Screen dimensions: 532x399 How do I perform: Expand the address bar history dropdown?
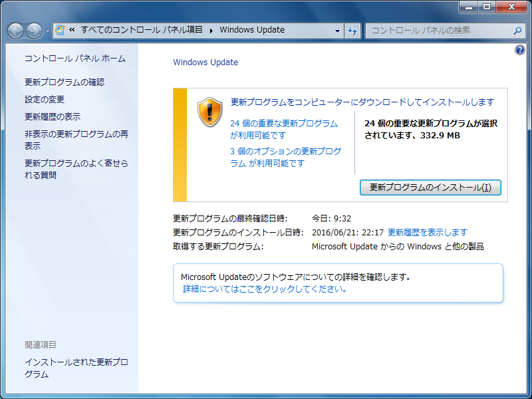point(337,31)
